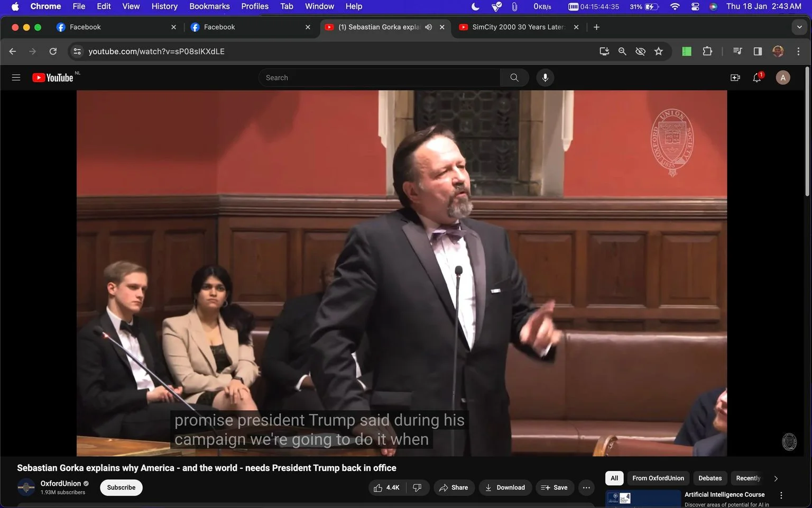Open the Profiles menu
This screenshot has height=508, width=812.
pos(255,6)
